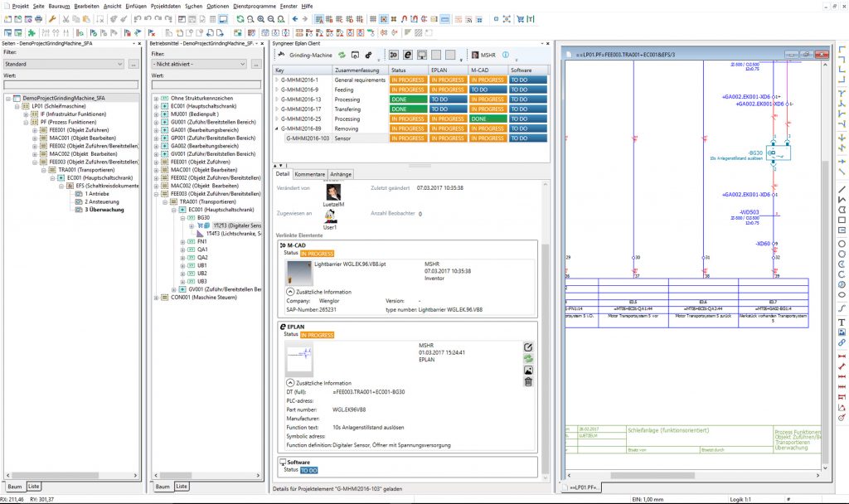Click the trash icon in EPLAN section
Viewport: 849px width, 504px height.
528,381
